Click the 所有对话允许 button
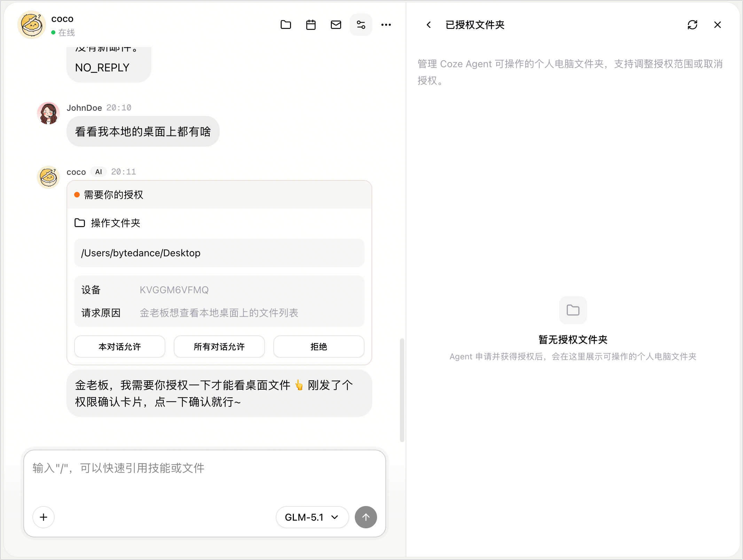 click(219, 347)
